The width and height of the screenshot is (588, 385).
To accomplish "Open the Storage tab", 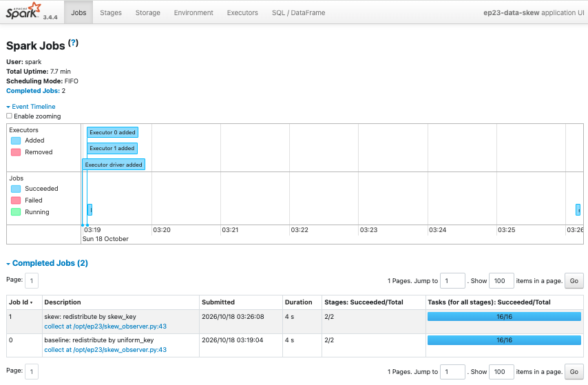I will click(148, 12).
